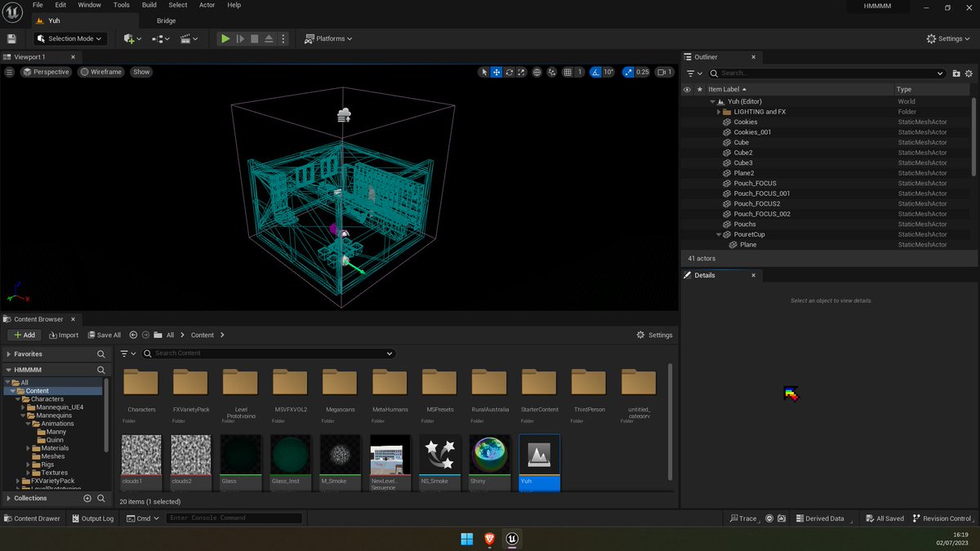Select the translate gizmo tool in viewport
Viewport: 980px width, 551px height.
[497, 72]
